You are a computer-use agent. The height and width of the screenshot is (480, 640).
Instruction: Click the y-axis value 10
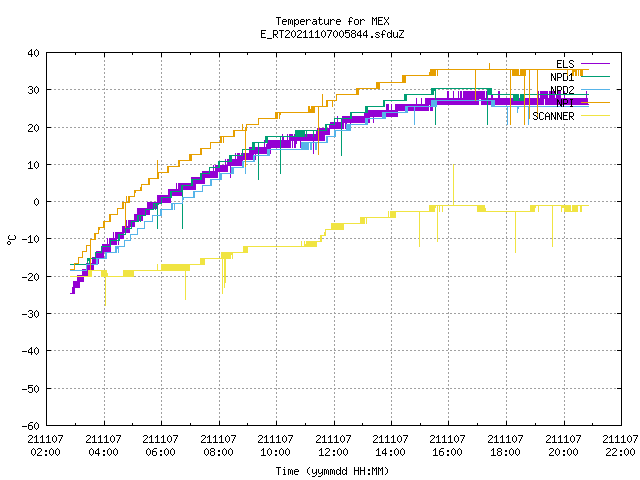point(33,165)
